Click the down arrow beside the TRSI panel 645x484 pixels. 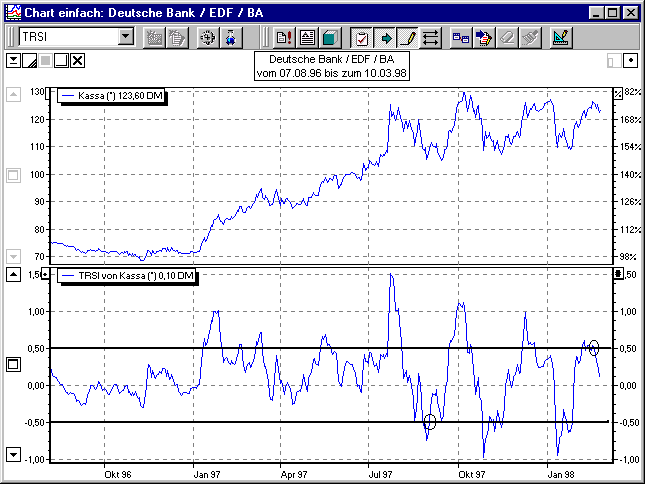tap(13, 455)
